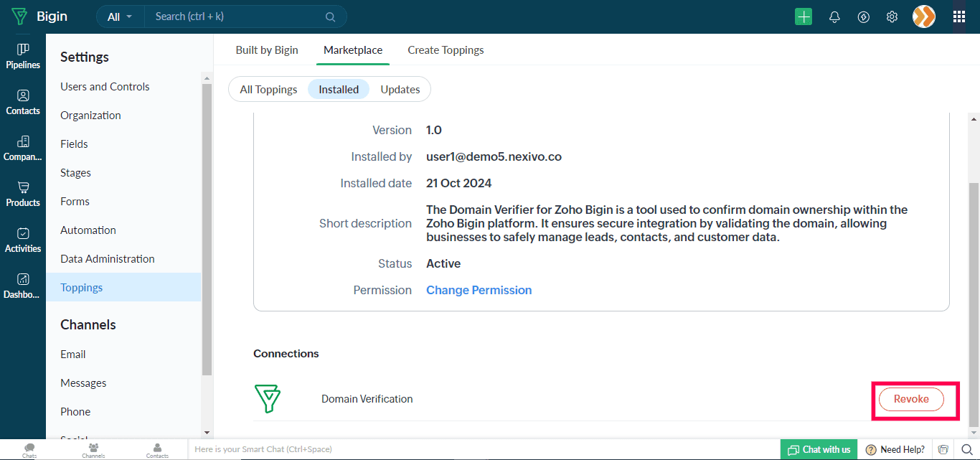Open Activities in the left rail

[23, 240]
